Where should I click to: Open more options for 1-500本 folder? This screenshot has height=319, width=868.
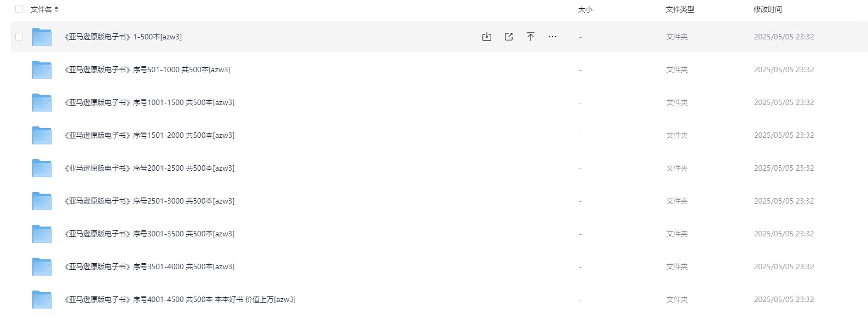[x=553, y=37]
